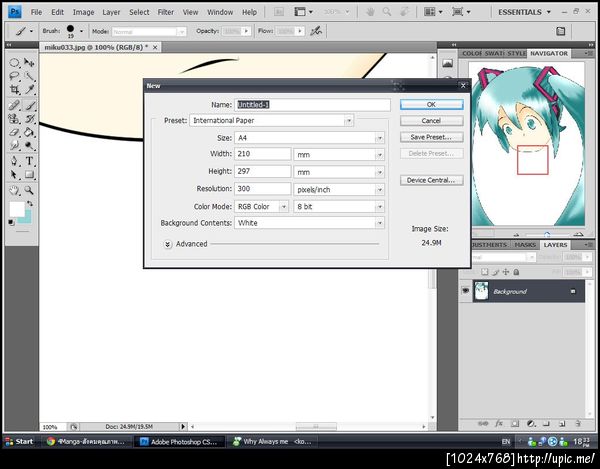Select the Type tool
This screenshot has height=469, width=600.
[x=29, y=161]
